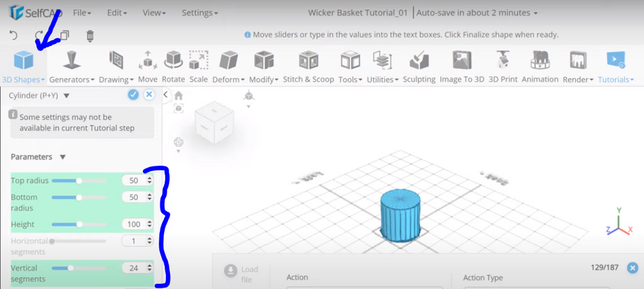The height and width of the screenshot is (289, 644).
Task: Select the blue cylinder in viewport
Action: (401, 215)
